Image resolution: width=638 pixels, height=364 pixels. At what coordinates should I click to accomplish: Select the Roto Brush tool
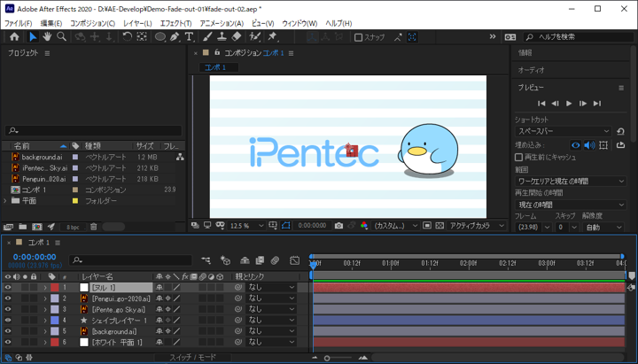pyautogui.click(x=254, y=37)
